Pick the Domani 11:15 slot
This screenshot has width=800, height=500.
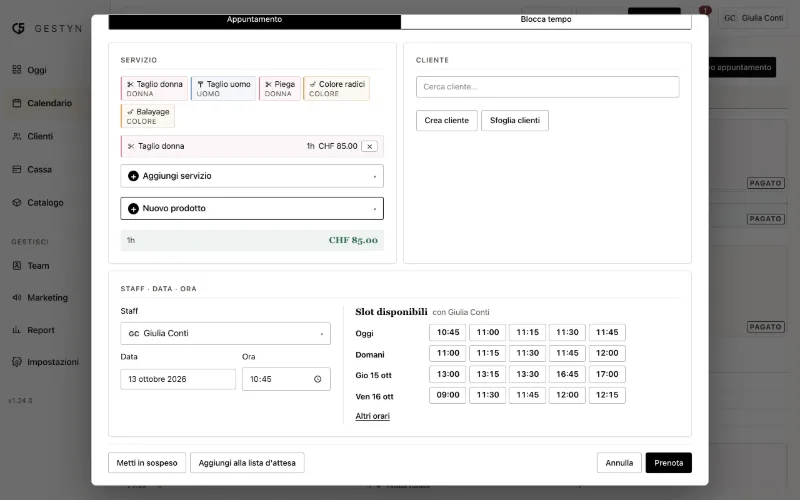487,353
